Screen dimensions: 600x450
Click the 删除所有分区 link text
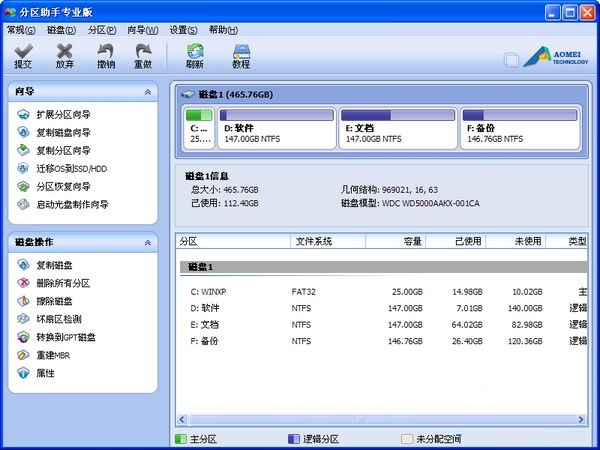coord(64,283)
